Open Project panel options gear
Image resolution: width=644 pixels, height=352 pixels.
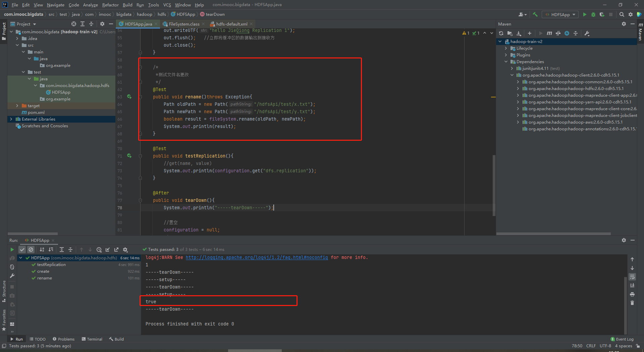102,24
